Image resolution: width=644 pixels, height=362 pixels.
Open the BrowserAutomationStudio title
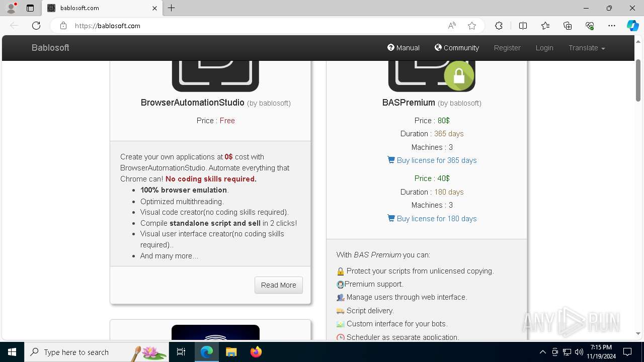coord(193,103)
